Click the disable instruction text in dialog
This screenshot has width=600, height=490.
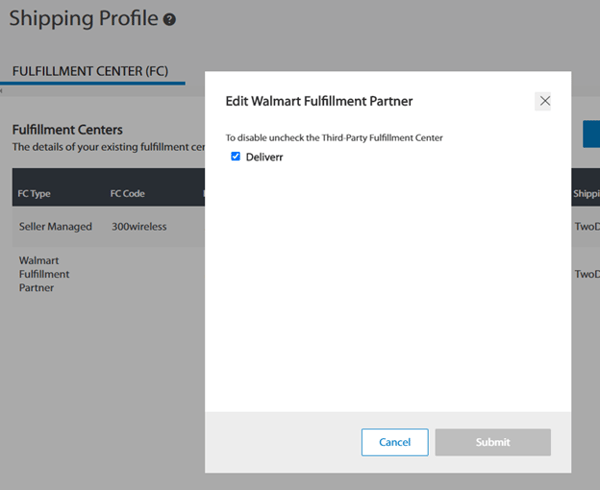point(334,138)
